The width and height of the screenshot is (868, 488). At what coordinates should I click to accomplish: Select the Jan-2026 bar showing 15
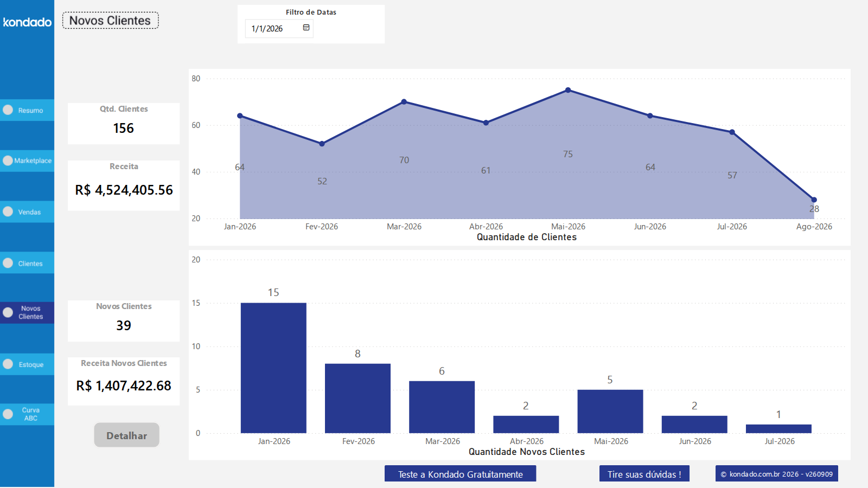273,368
